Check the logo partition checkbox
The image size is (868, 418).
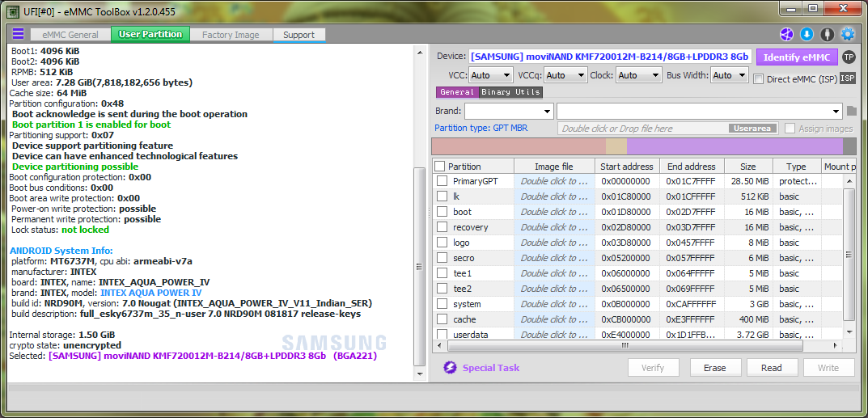pos(442,243)
